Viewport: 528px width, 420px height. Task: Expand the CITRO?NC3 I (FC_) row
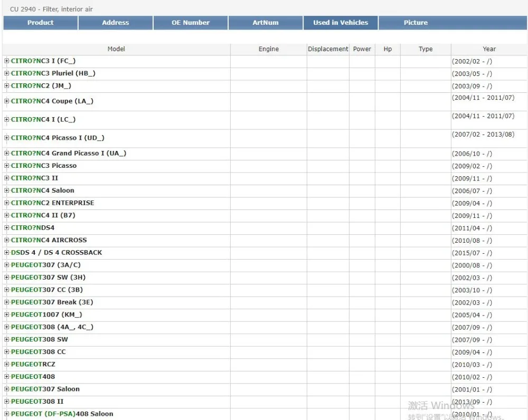[x=7, y=61]
